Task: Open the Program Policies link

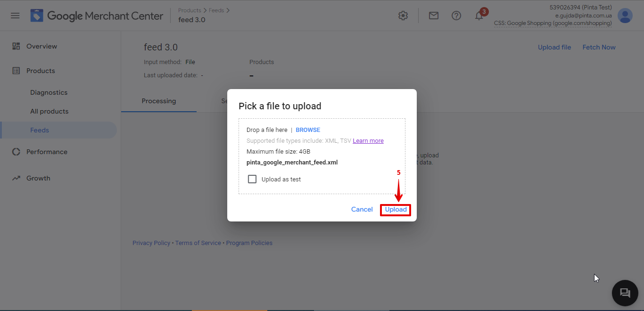Action: pos(249,243)
